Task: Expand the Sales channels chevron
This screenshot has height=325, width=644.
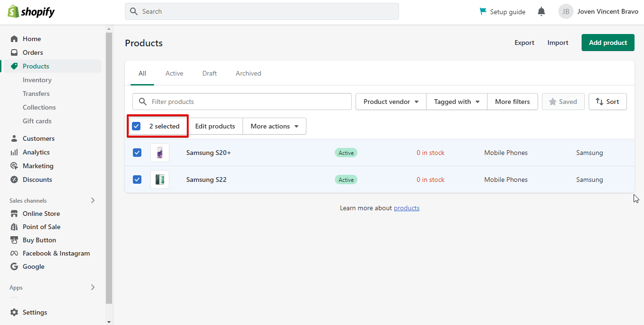Action: [93, 200]
